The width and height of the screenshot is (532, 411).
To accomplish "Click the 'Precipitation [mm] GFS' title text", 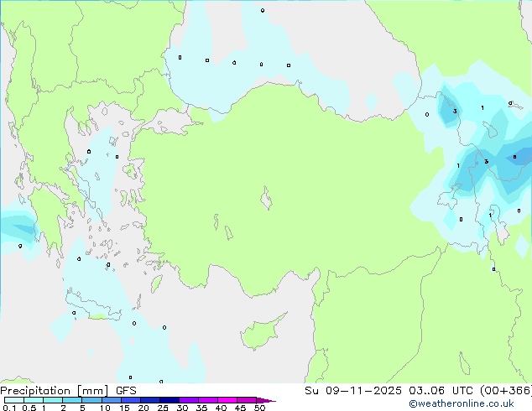I will [x=68, y=391].
